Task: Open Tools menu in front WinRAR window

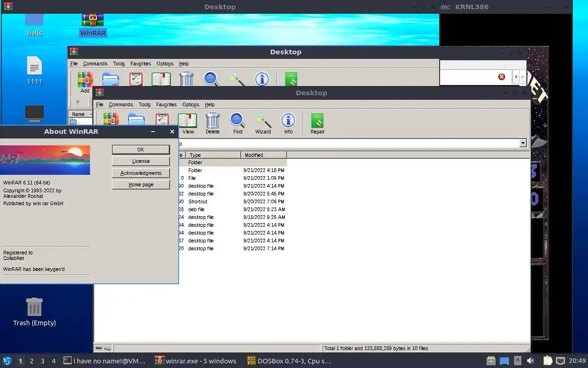Action: [x=145, y=104]
